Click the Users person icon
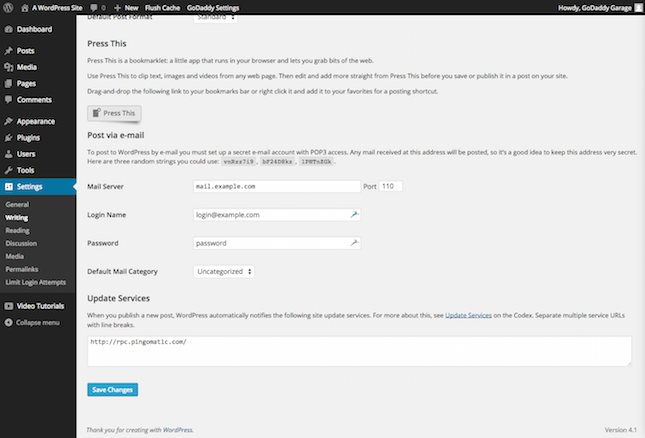Screen dimensions: 645x438 coord(8,154)
